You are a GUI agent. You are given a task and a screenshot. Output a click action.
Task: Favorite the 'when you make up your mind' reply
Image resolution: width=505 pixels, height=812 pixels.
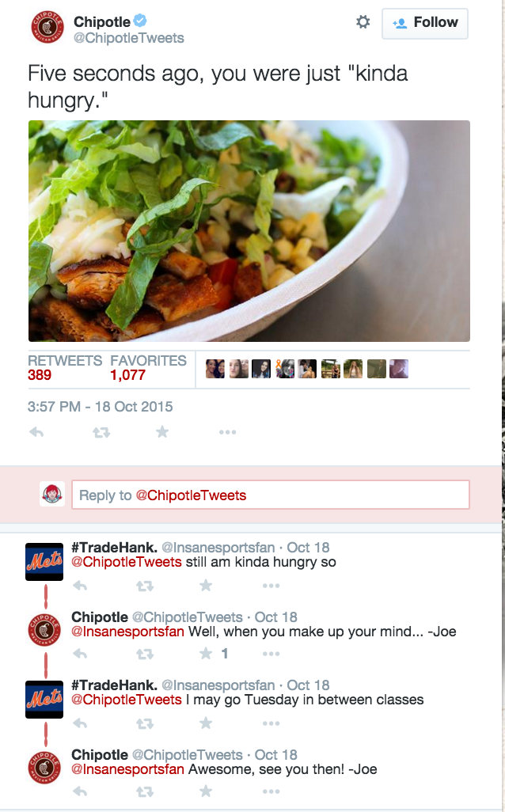tap(206, 654)
